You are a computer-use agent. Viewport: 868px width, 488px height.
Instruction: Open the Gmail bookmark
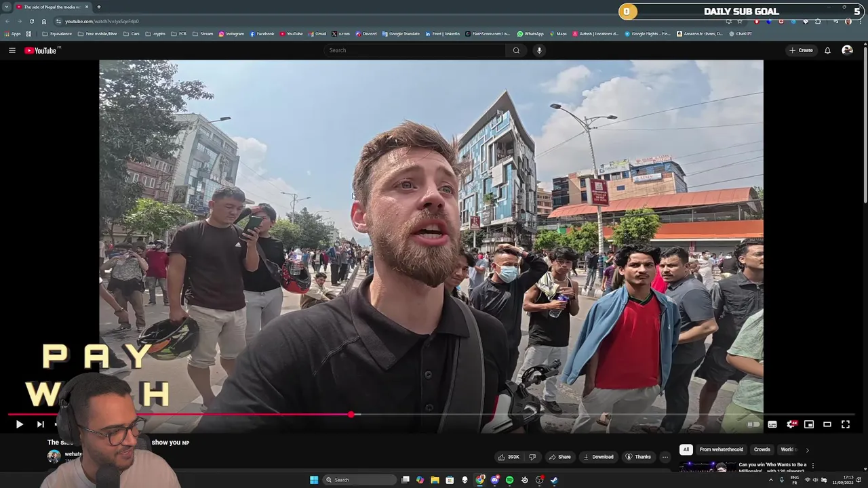click(x=317, y=34)
